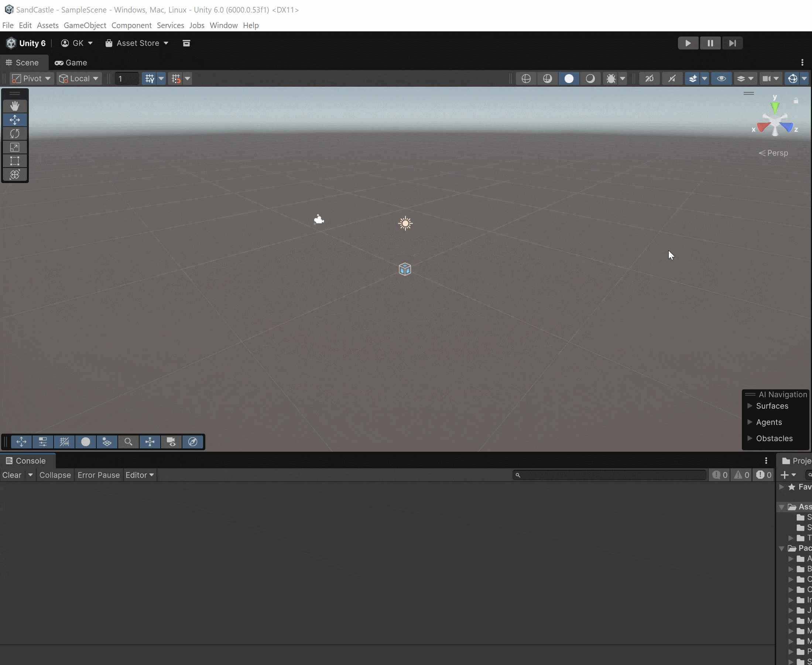Select the Scale tool
The image size is (812, 665).
(x=15, y=148)
